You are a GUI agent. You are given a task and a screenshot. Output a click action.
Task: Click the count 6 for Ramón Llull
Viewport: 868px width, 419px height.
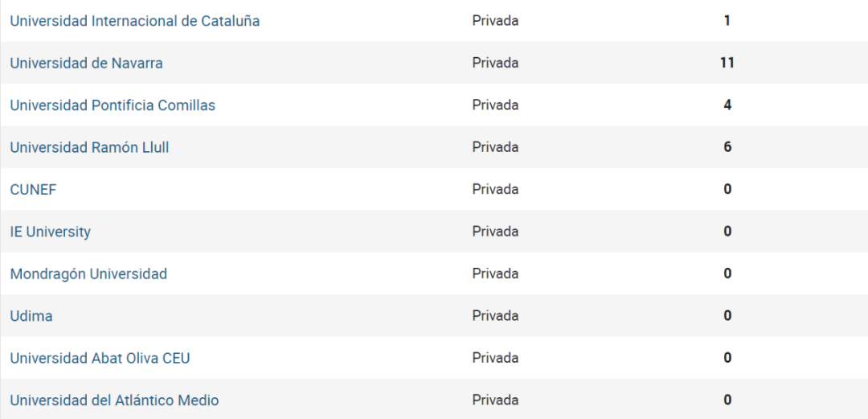pyautogui.click(x=727, y=147)
